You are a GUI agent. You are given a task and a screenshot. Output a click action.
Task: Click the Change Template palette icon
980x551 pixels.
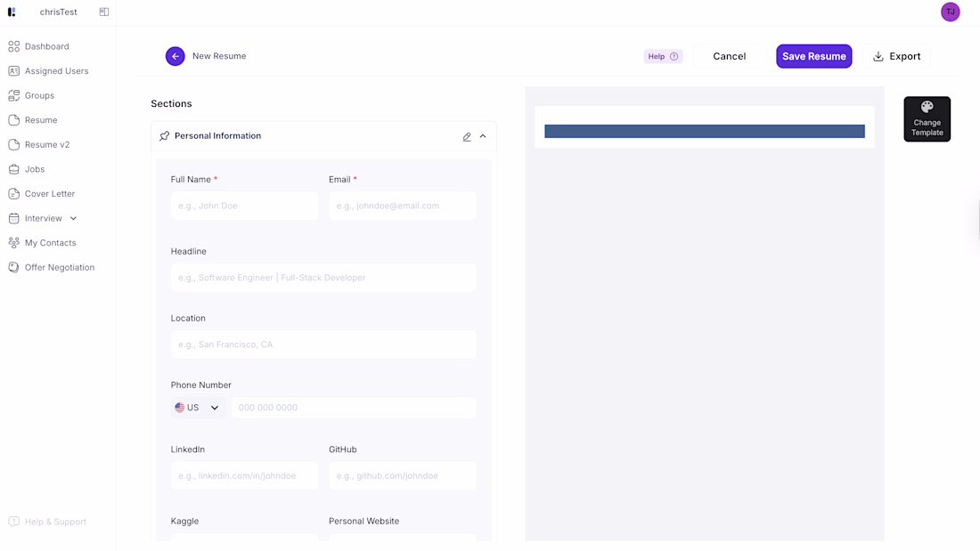pyautogui.click(x=927, y=107)
